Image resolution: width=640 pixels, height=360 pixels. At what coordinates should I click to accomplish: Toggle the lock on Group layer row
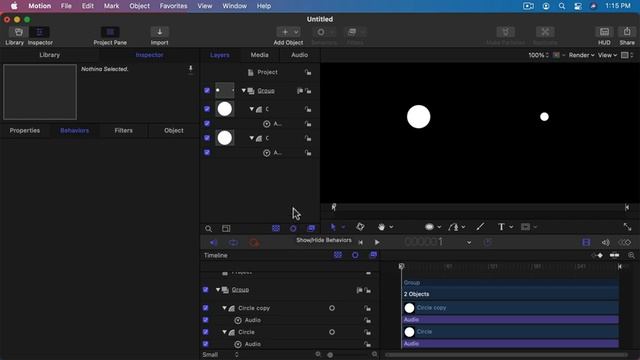pyautogui.click(x=308, y=91)
